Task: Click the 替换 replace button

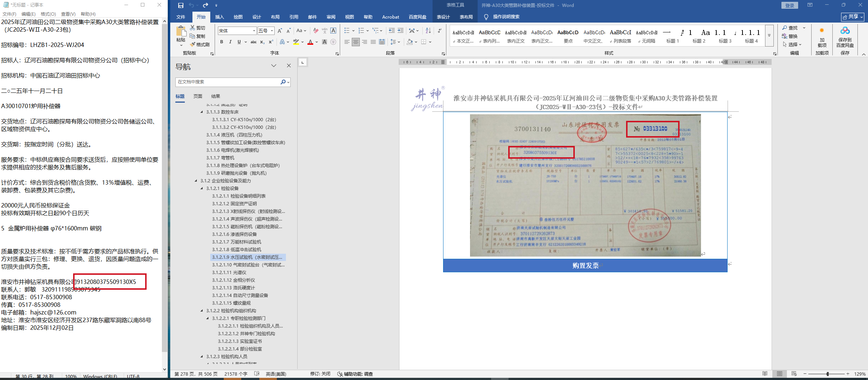Action: coord(790,36)
